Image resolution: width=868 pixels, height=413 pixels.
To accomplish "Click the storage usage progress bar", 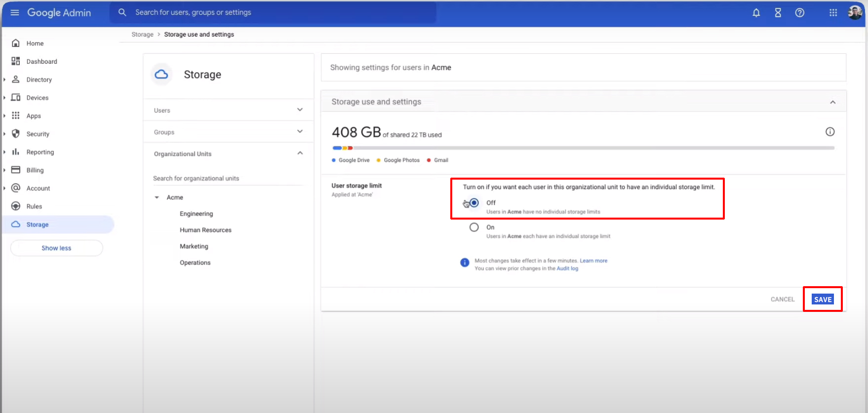I will tap(583, 148).
